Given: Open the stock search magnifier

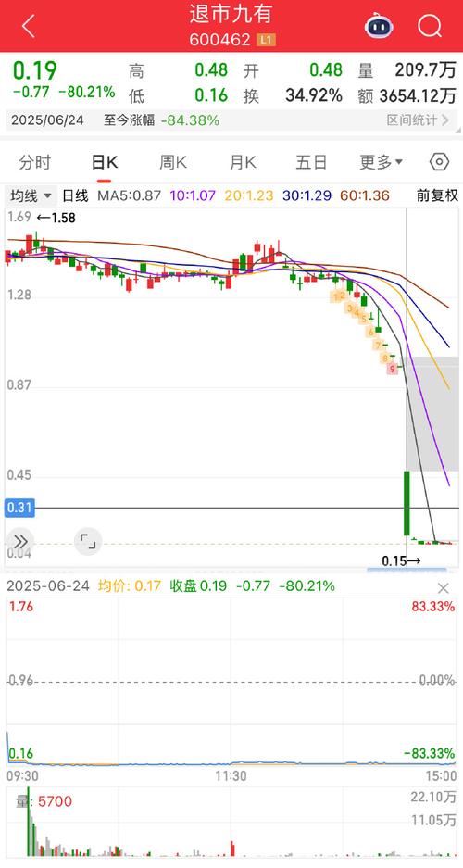Looking at the screenshot, I should [x=430, y=25].
